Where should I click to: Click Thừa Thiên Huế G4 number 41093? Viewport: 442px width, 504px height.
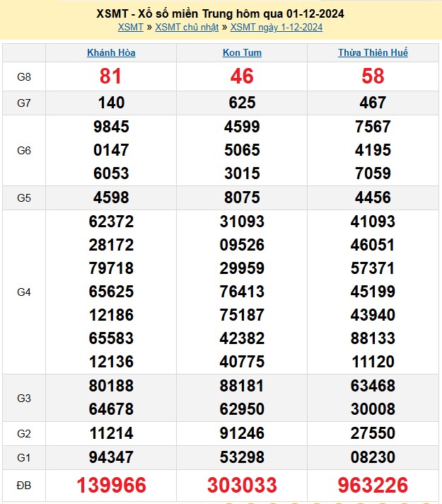(x=373, y=222)
